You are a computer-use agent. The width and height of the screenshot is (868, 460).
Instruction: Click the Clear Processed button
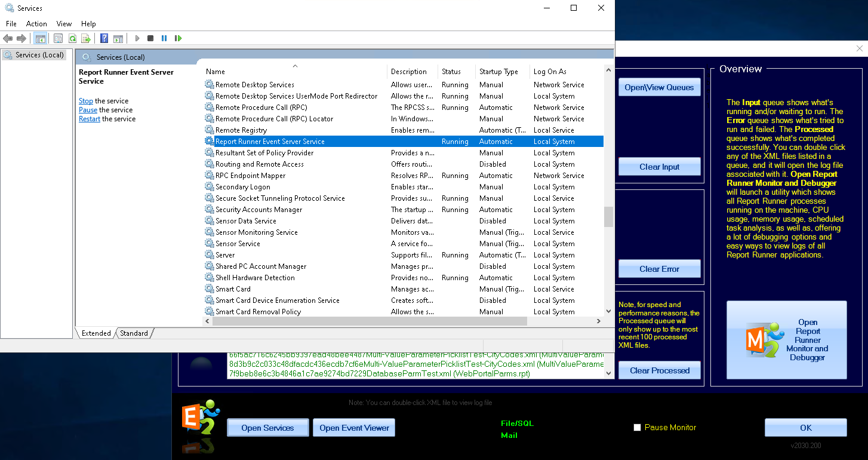(x=659, y=370)
